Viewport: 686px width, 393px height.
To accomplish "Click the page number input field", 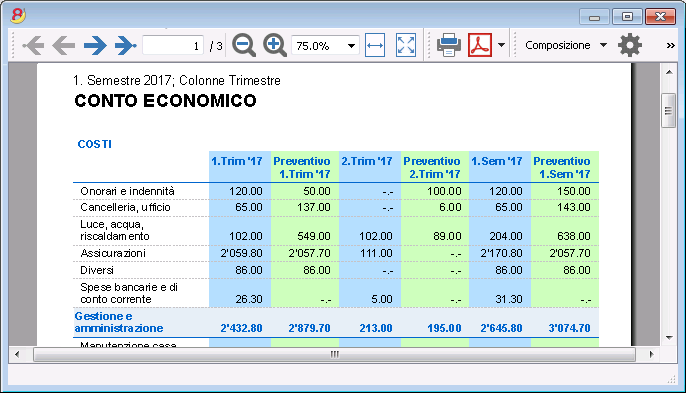I will point(173,46).
